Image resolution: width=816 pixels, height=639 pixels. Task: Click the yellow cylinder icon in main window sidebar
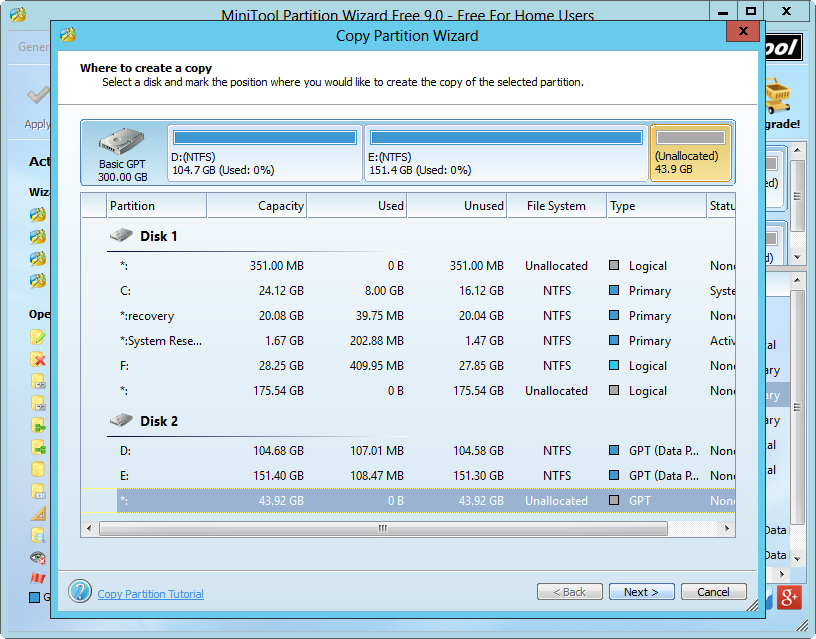tap(37, 469)
